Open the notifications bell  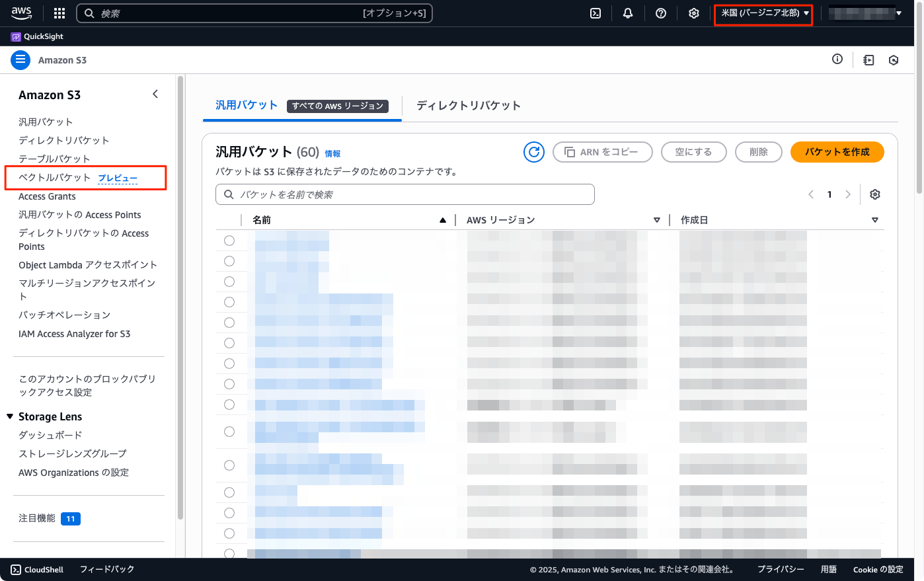(628, 13)
